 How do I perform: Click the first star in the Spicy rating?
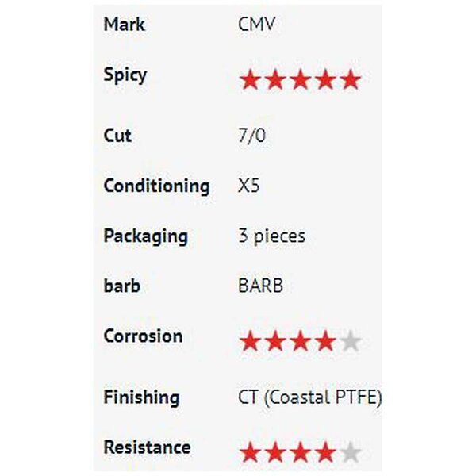(251, 80)
